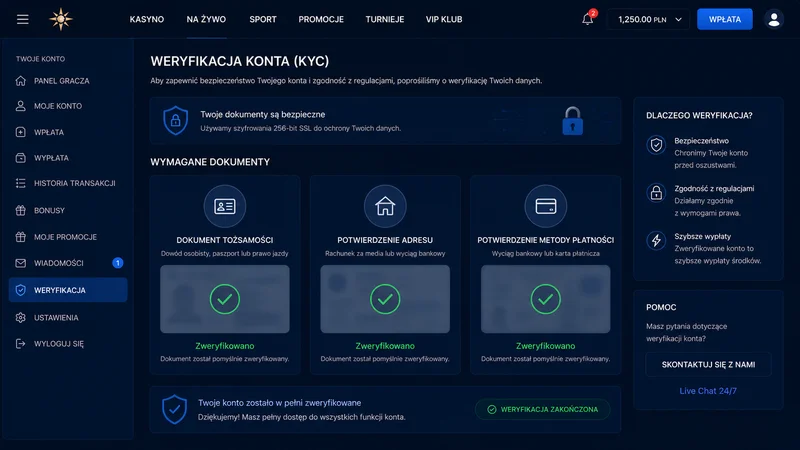Click Zweryfikowano under Potwierdzenie Metody Płatności
Screen dimensions: 800x450
pos(545,346)
